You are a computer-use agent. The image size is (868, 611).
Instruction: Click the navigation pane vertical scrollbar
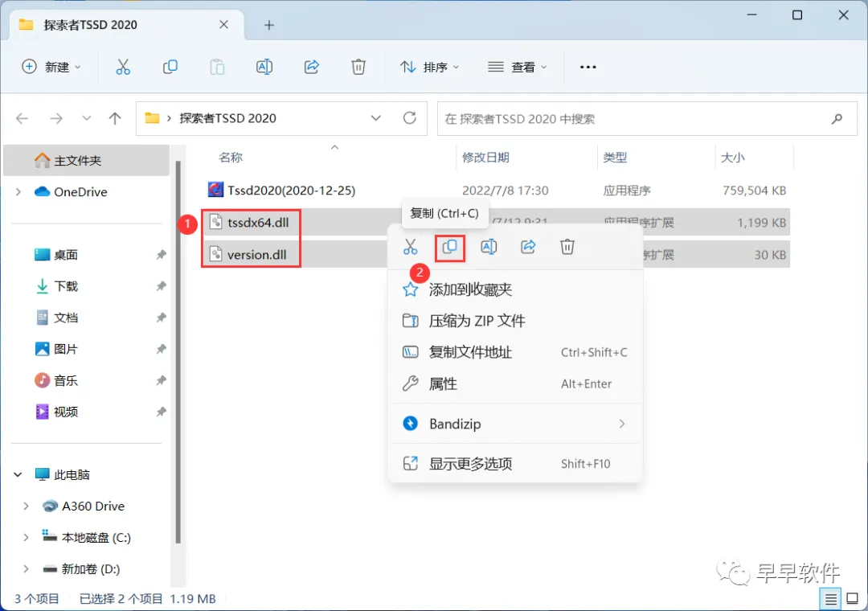178,352
